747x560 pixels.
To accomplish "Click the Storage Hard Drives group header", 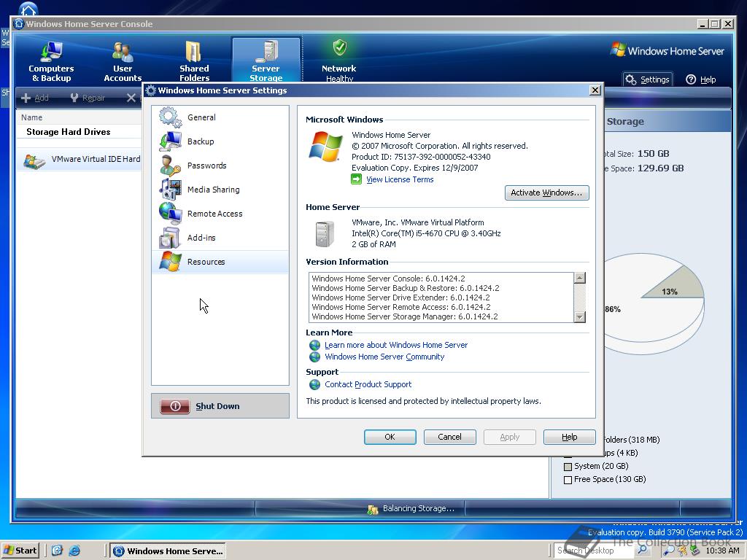I will (68, 132).
